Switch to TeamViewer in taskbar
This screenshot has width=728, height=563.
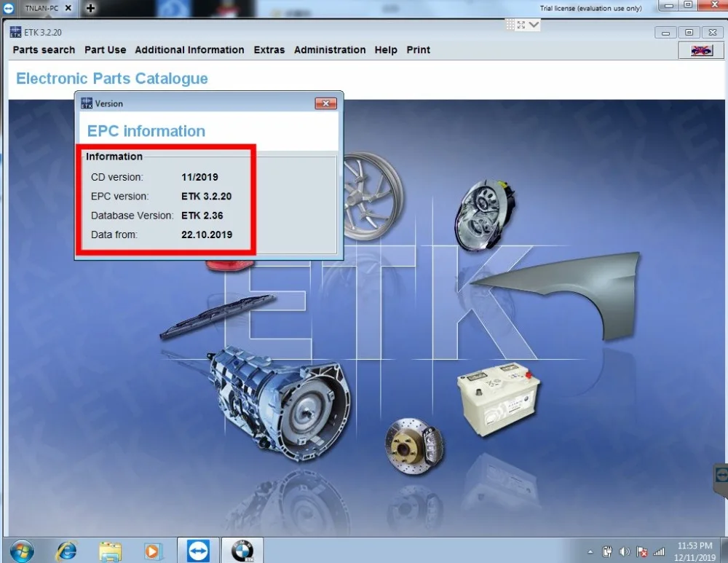point(198,551)
